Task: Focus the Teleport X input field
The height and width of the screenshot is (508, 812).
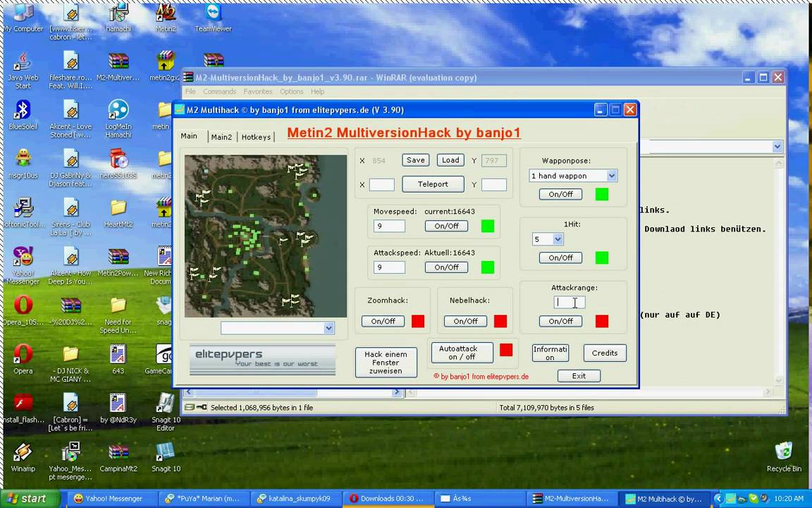Action: [x=381, y=185]
